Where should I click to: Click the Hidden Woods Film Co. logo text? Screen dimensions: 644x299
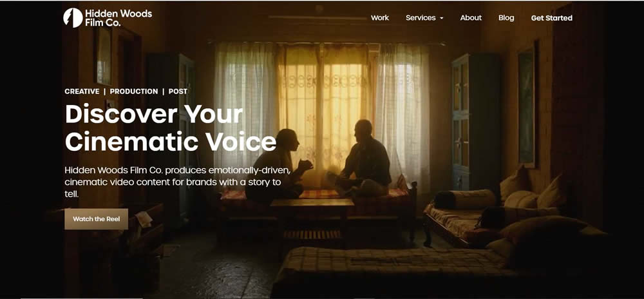click(118, 17)
